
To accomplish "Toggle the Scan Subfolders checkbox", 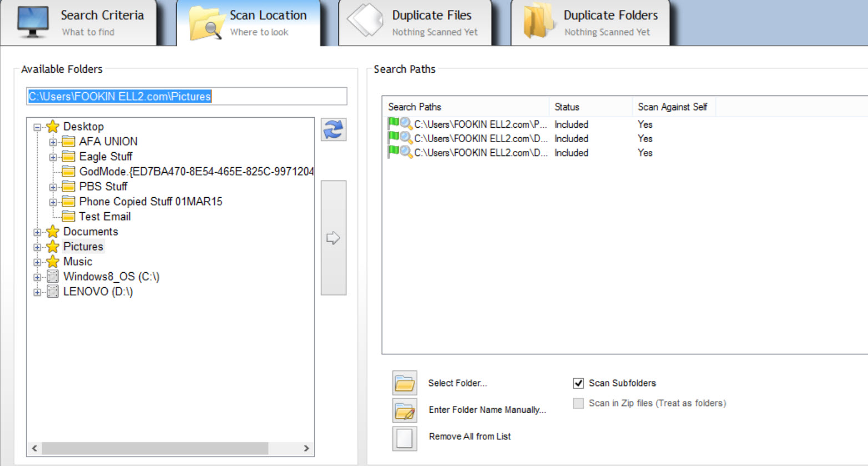I will point(578,383).
